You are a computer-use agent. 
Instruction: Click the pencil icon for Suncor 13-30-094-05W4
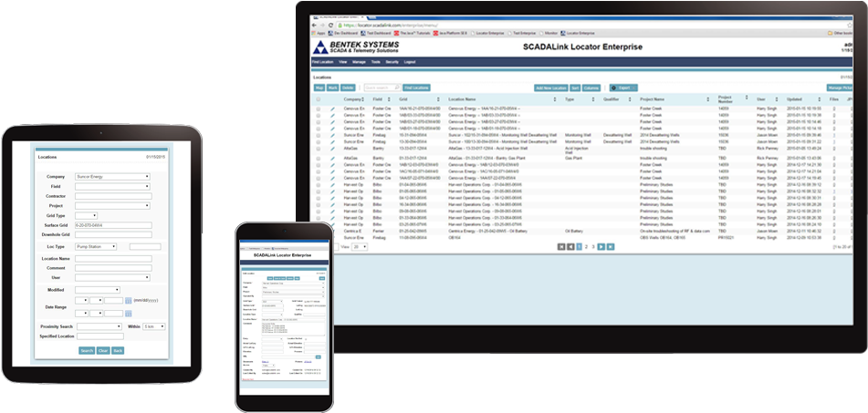[x=333, y=141]
